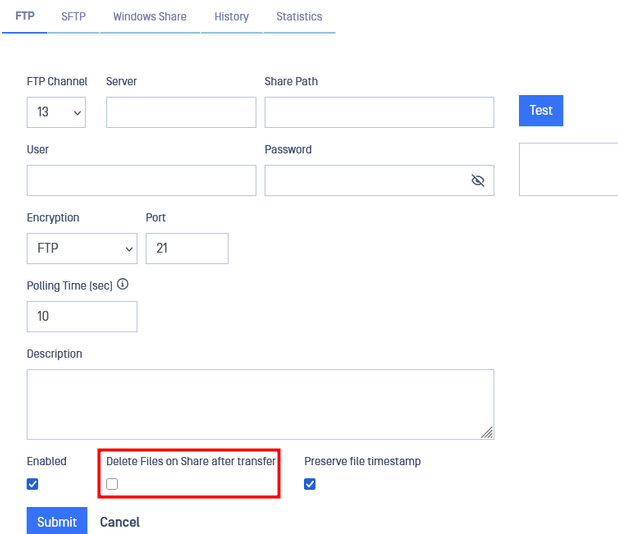View the Statistics tab
Image resolution: width=618 pixels, height=534 pixels.
click(299, 17)
